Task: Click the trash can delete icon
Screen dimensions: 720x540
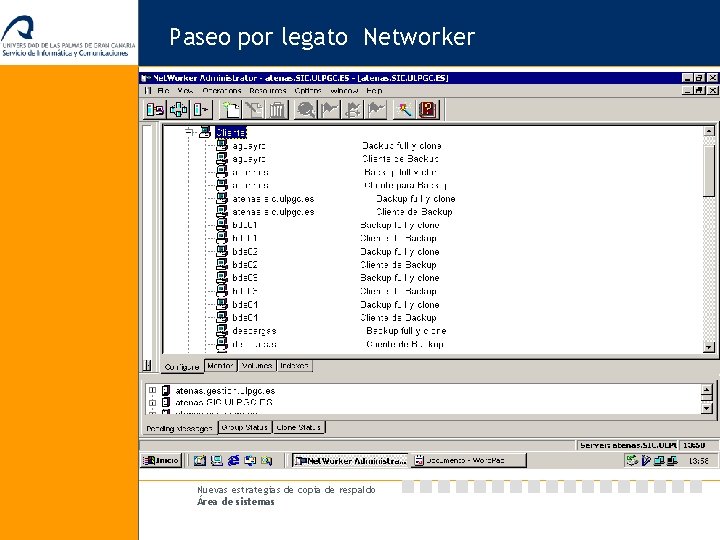Action: pos(277,110)
